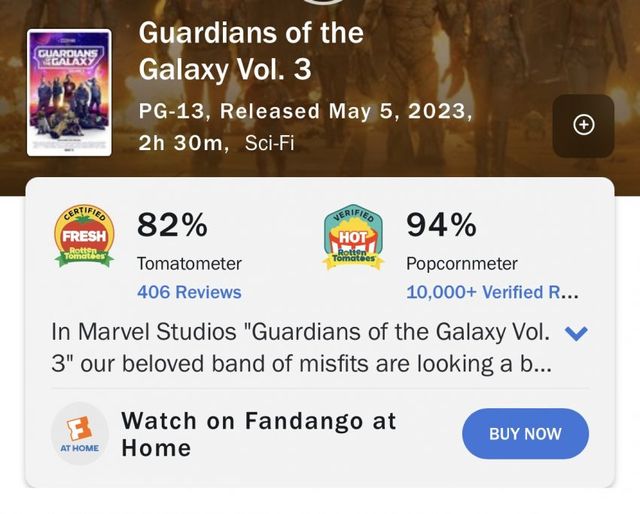Click the 94% Popcornmeter score
The height and width of the screenshot is (514, 640).
441,227
